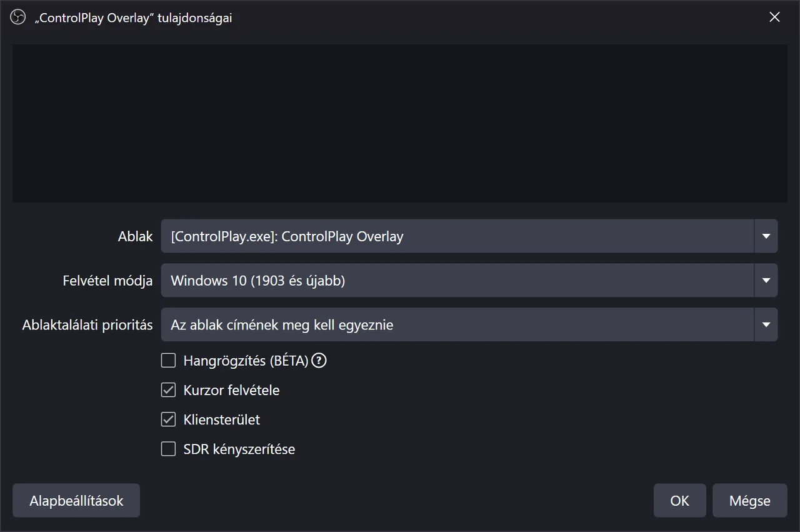The image size is (800, 532).
Task: Close the properties dialog window
Action: click(x=774, y=18)
